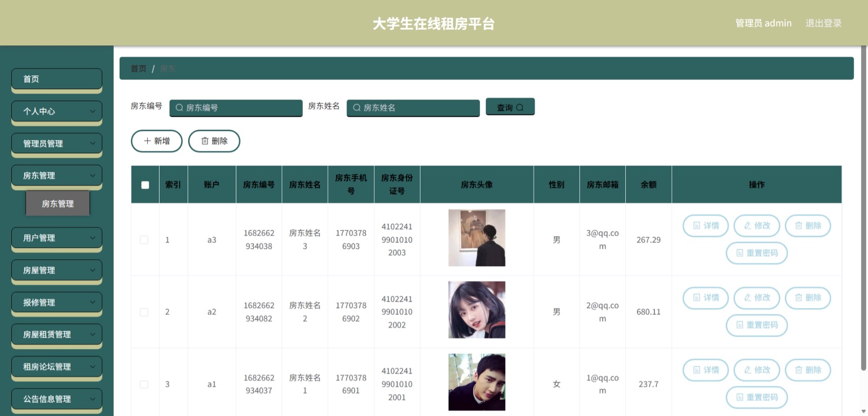
Task: Go to 首页 in the sidebar
Action: (x=57, y=79)
